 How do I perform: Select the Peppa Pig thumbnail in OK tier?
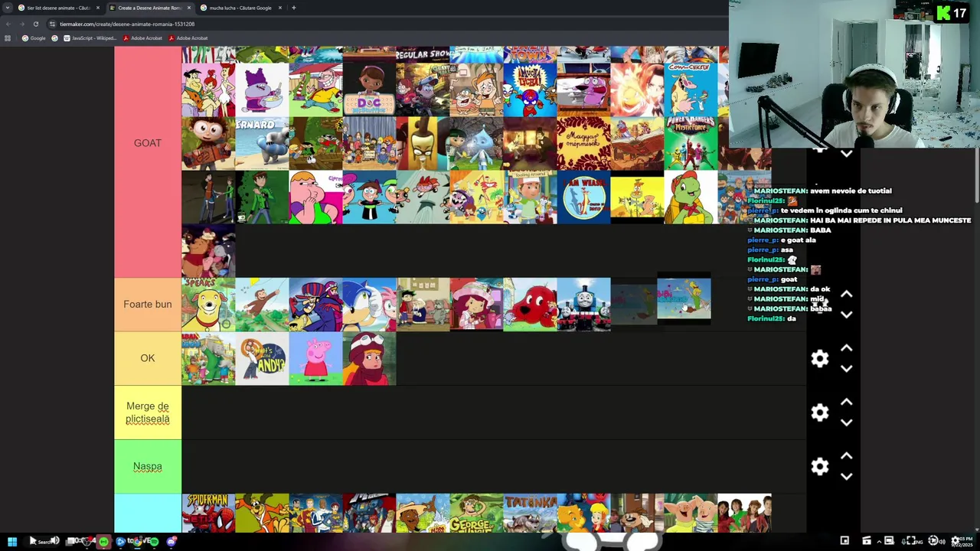click(315, 358)
